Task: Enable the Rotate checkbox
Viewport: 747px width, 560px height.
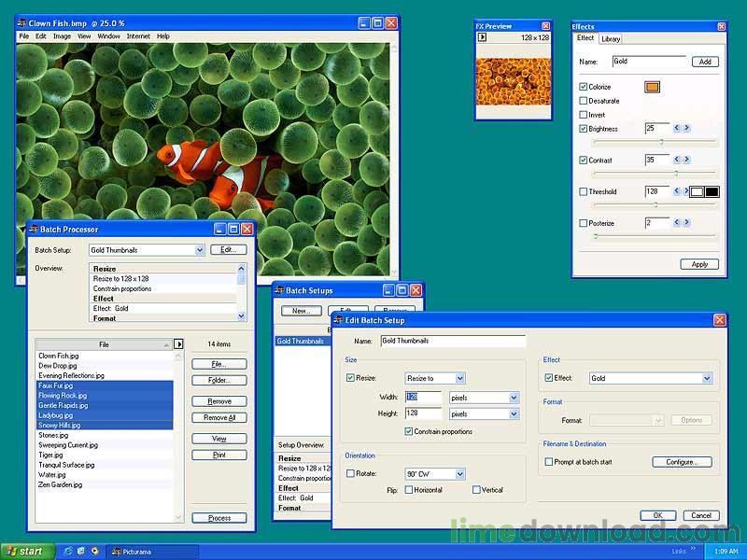Action: pyautogui.click(x=350, y=473)
